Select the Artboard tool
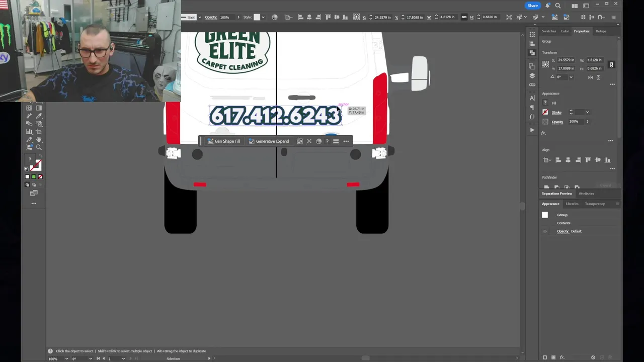This screenshot has width=644, height=362. tap(39, 131)
